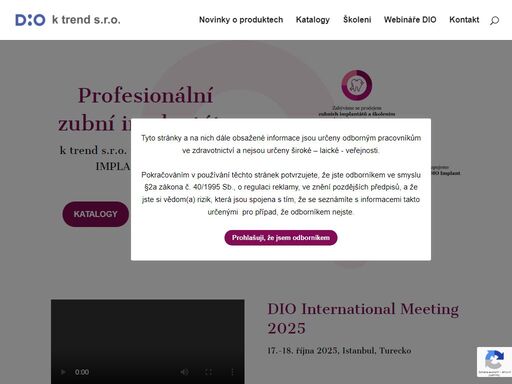Image resolution: width=512 pixels, height=384 pixels.
Task: Click the KATALOGY hero button
Action: (x=95, y=214)
